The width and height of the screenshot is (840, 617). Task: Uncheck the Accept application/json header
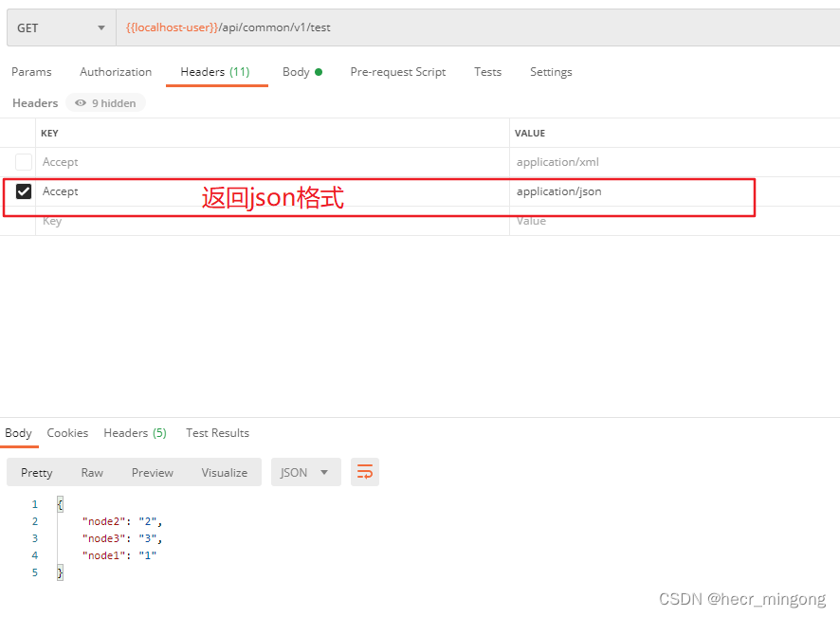click(24, 191)
